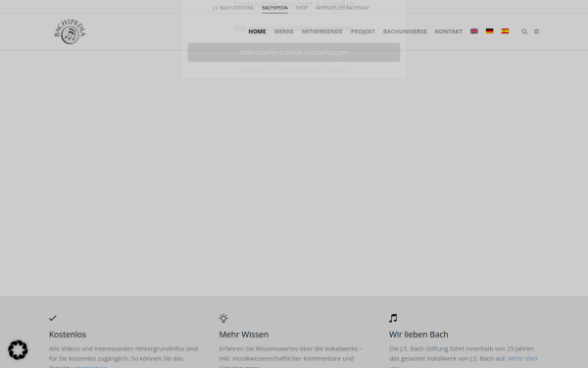Open the hamburger menu icon
The height and width of the screenshot is (368, 588).
click(x=537, y=31)
